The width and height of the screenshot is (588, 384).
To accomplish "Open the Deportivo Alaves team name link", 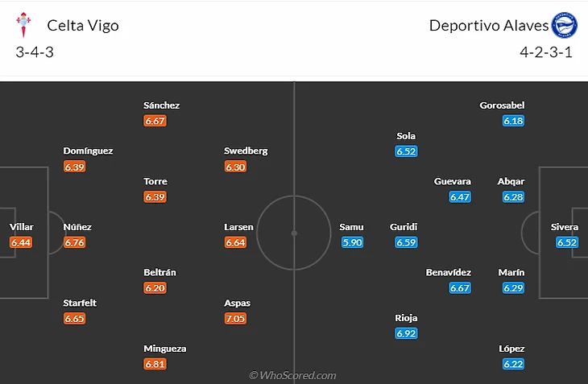I will click(x=488, y=25).
